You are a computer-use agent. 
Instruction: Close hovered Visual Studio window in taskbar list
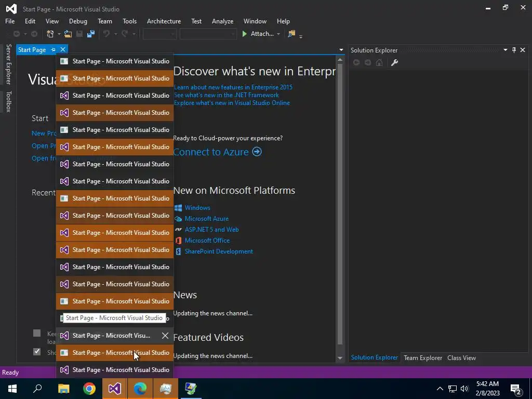point(165,336)
